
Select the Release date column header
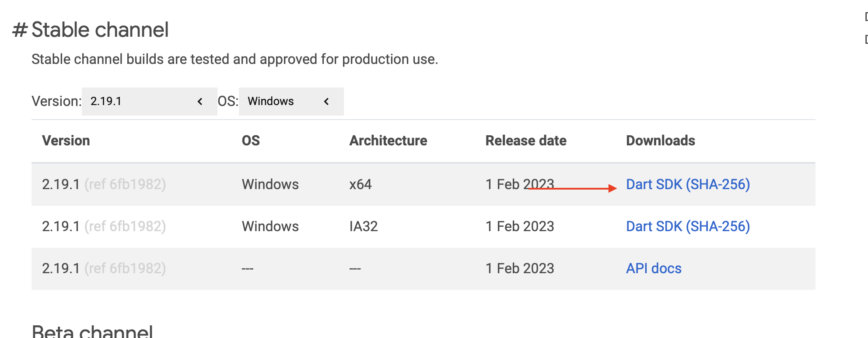(x=525, y=141)
